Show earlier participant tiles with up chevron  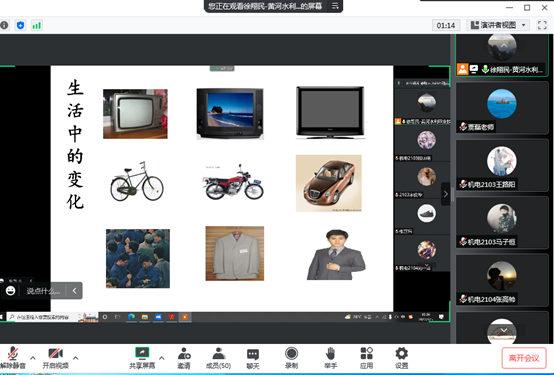(504, 45)
